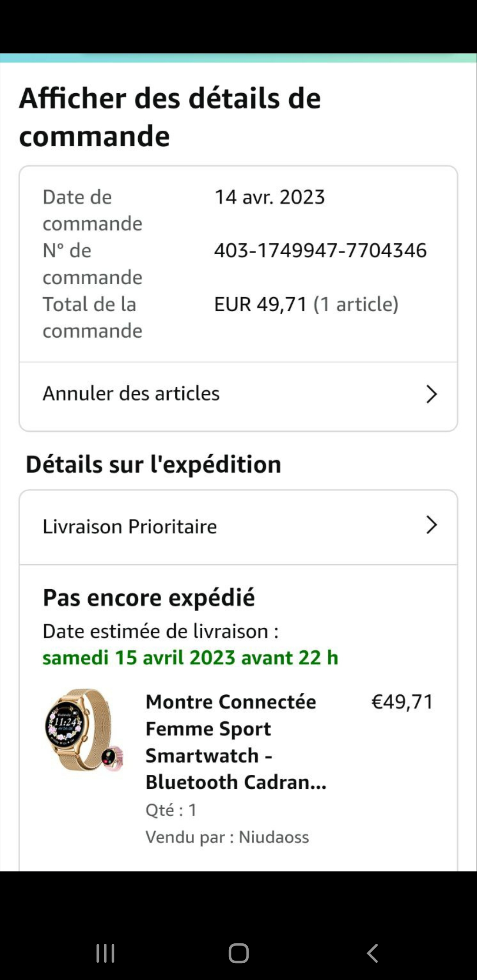This screenshot has width=477, height=980.
Task: Click the green estimated delivery date text
Action: [x=190, y=658]
